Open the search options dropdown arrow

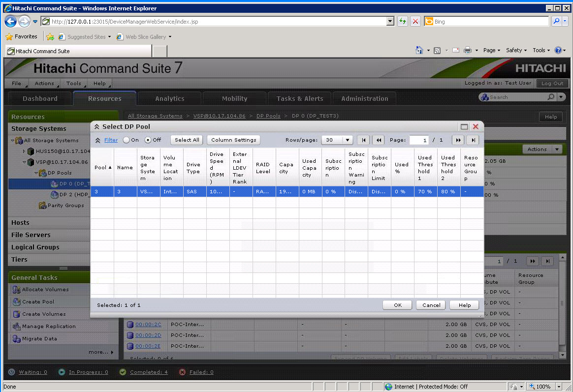(561, 97)
